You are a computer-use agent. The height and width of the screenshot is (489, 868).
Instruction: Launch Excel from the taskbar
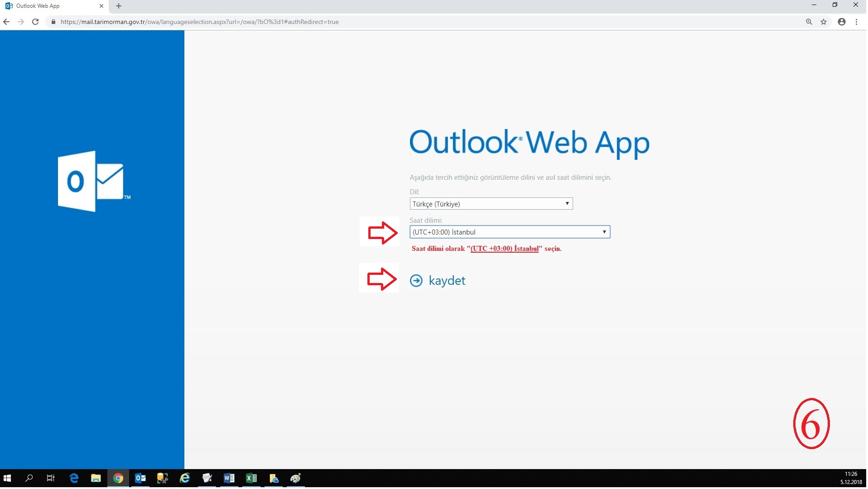click(x=251, y=478)
